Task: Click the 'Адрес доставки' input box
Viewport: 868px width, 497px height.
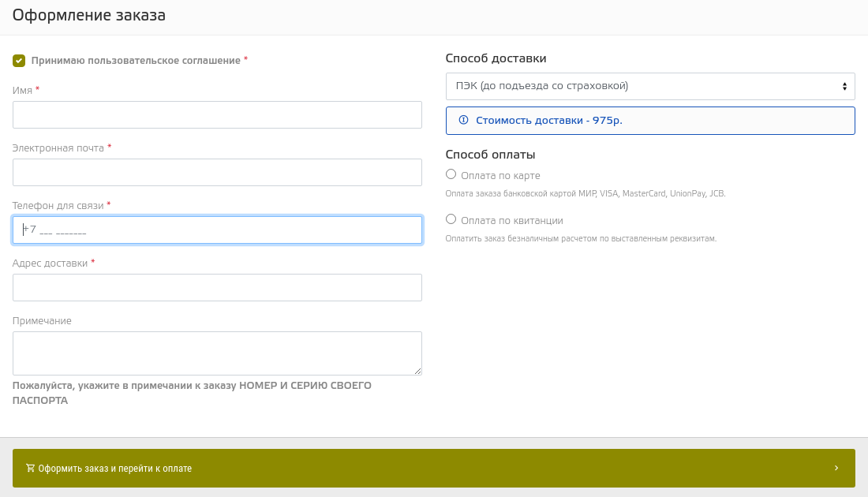Action: click(217, 288)
